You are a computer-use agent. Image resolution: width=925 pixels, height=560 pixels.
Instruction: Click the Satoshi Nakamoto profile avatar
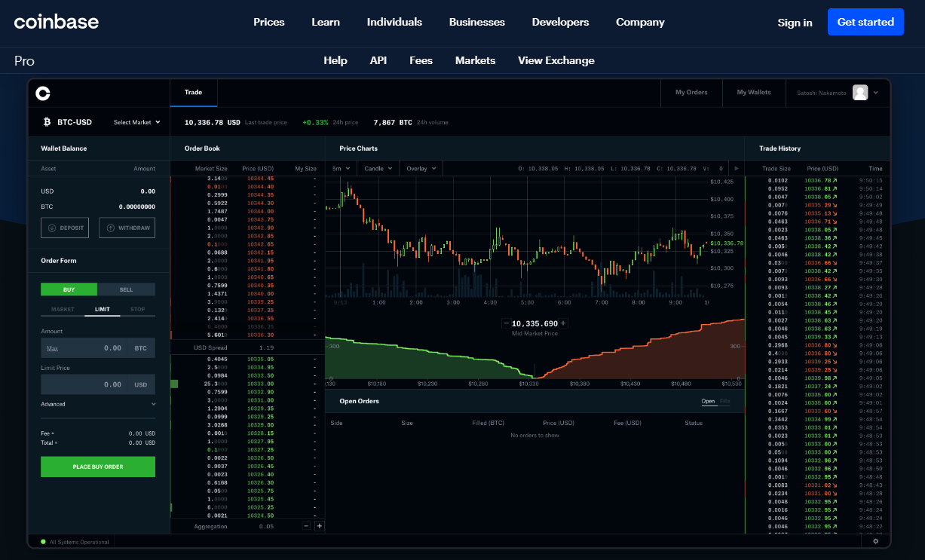[x=860, y=93]
